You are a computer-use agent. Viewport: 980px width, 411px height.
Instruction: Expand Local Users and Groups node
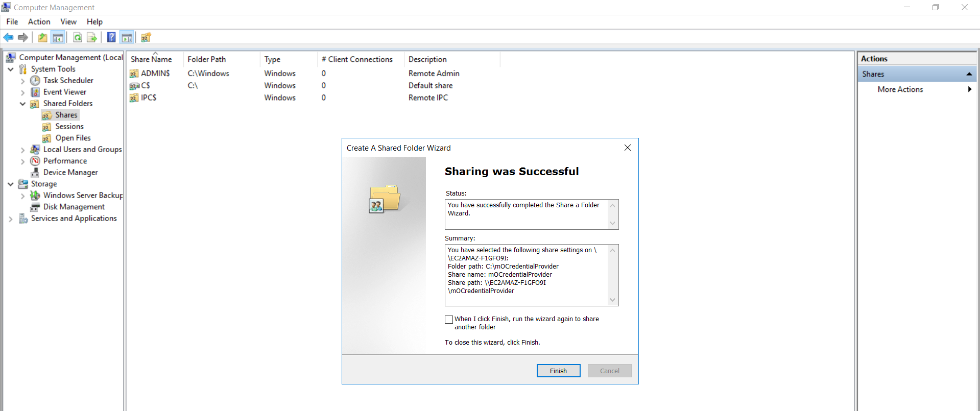22,150
